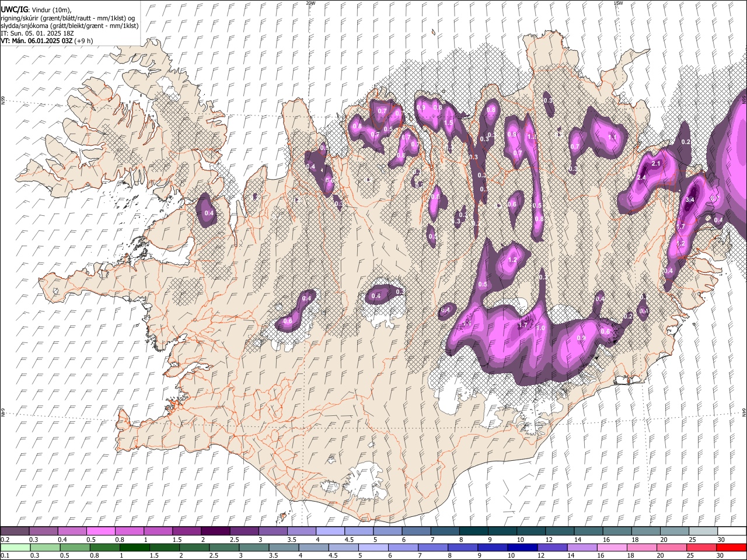Click the '25' label in the top legend row
The width and height of the screenshot is (747, 560).
692,540
